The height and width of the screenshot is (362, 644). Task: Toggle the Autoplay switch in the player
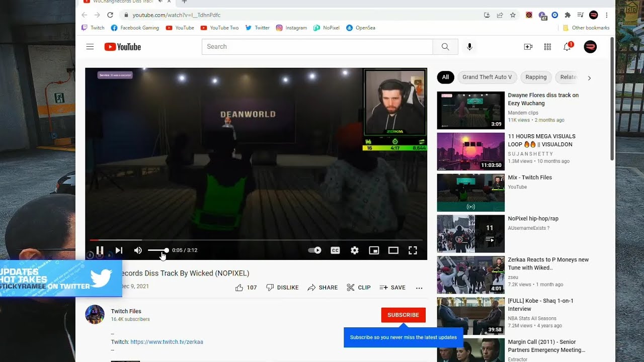click(x=314, y=250)
